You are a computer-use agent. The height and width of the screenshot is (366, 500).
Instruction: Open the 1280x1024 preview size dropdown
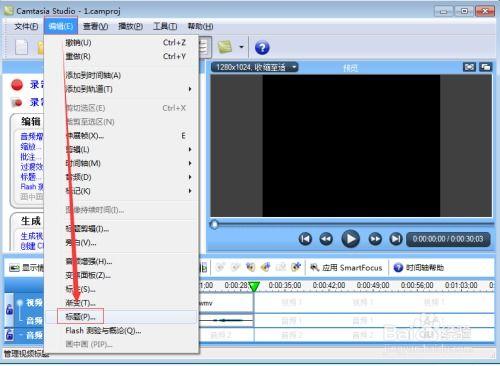[x=255, y=67]
